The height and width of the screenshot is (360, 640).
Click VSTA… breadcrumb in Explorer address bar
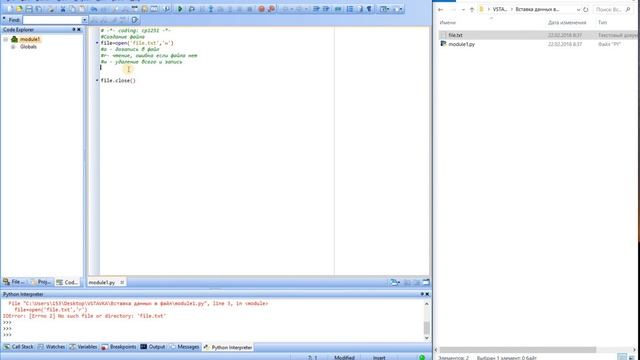pos(500,9)
